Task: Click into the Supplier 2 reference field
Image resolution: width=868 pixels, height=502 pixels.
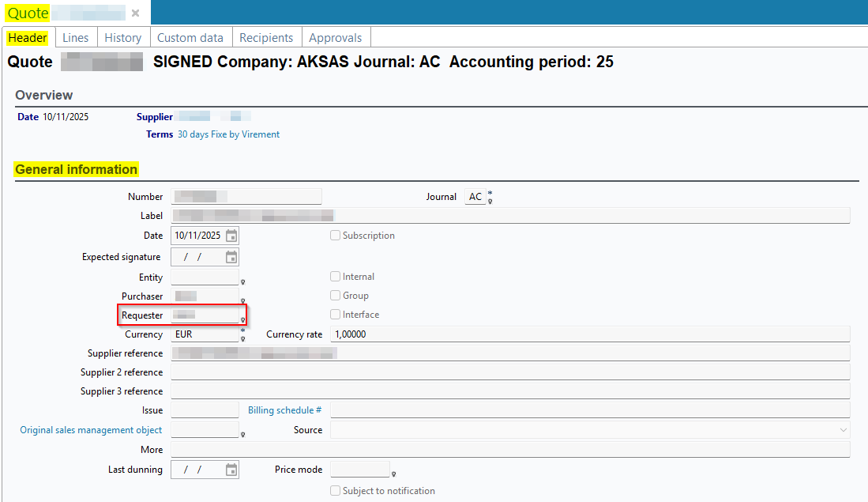Action: (509, 372)
